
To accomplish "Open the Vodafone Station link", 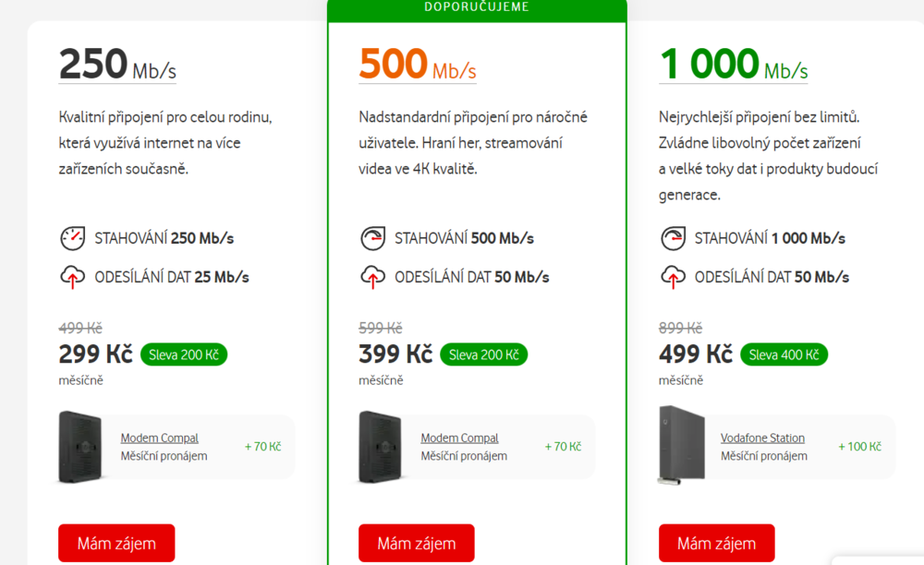I will [762, 439].
